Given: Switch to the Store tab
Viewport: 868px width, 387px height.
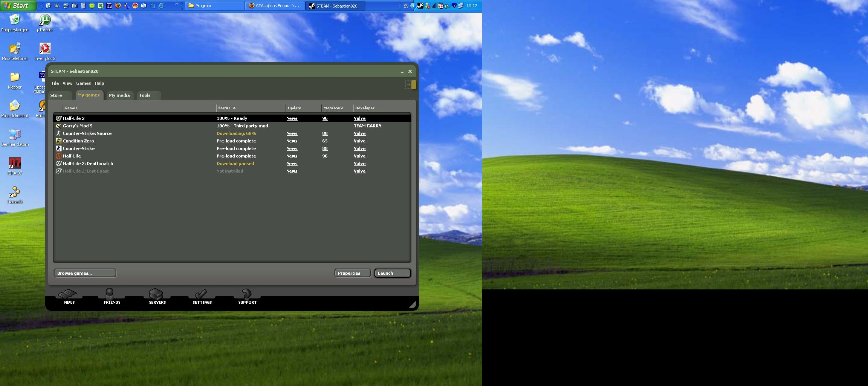Looking at the screenshot, I should click(60, 95).
